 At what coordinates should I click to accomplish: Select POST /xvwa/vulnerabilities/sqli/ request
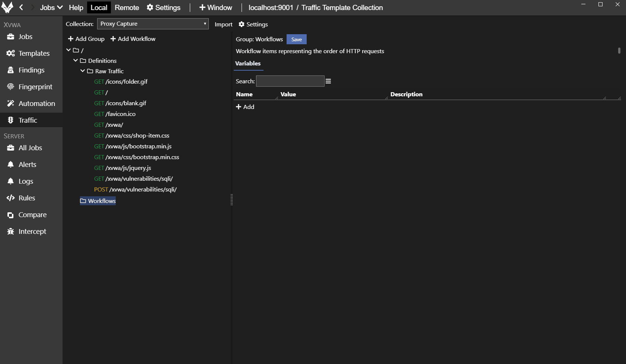135,189
